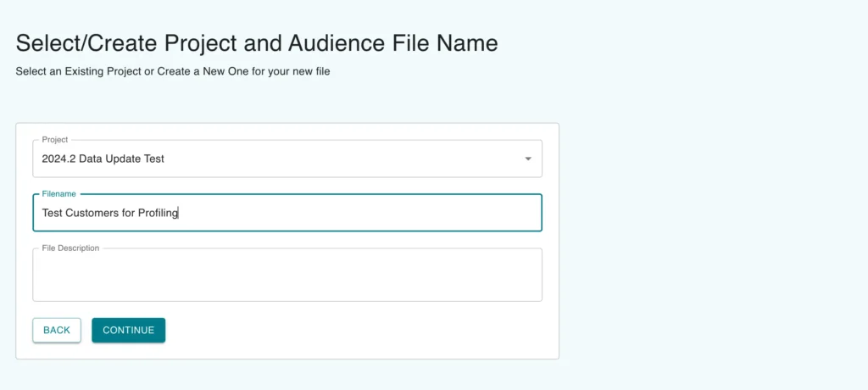Click the Project dropdown arrow
The width and height of the screenshot is (868, 390).
coord(528,159)
